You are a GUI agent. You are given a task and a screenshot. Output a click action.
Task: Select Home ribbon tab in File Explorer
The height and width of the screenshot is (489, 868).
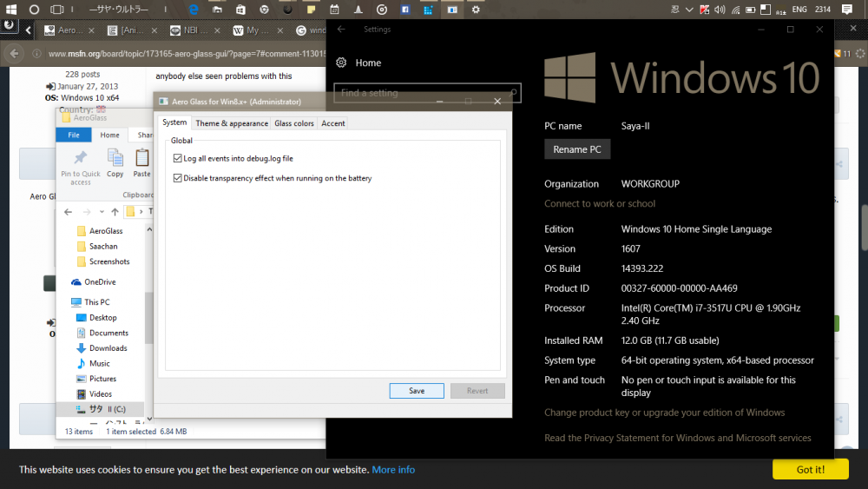tap(109, 135)
